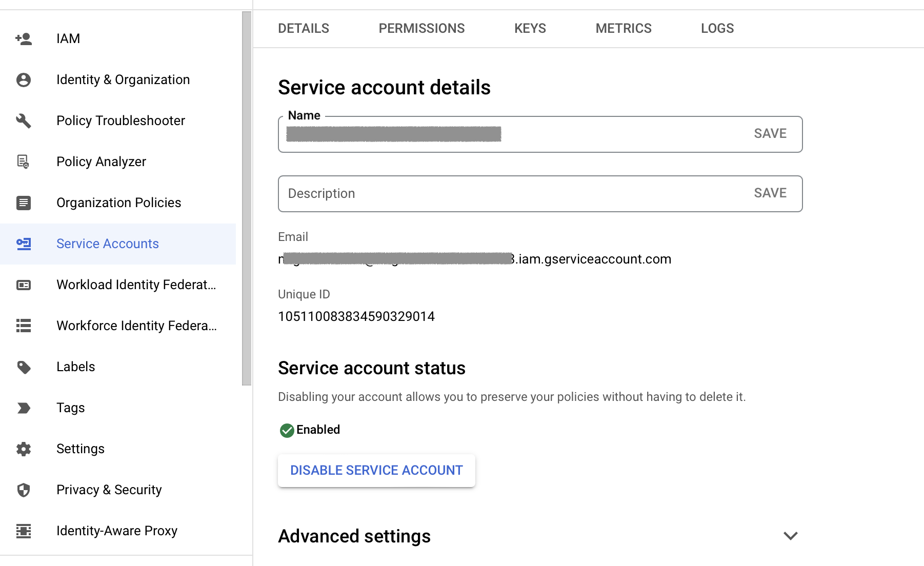Expand the Advanced settings section
The height and width of the screenshot is (566, 924).
790,536
